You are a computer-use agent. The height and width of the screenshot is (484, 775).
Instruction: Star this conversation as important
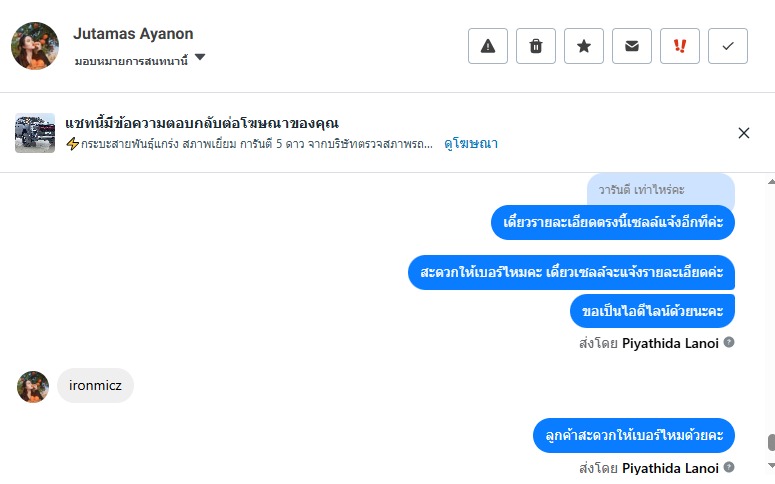point(584,46)
